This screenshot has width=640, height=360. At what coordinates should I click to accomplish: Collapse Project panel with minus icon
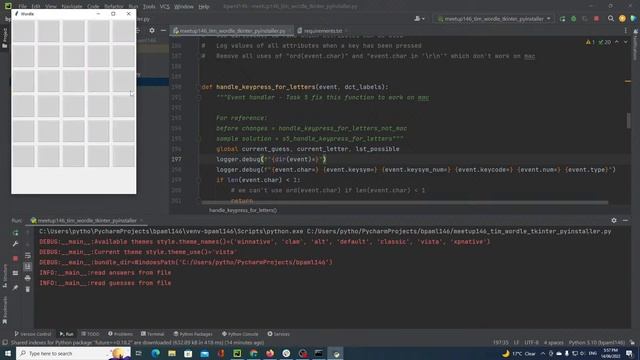point(163,31)
